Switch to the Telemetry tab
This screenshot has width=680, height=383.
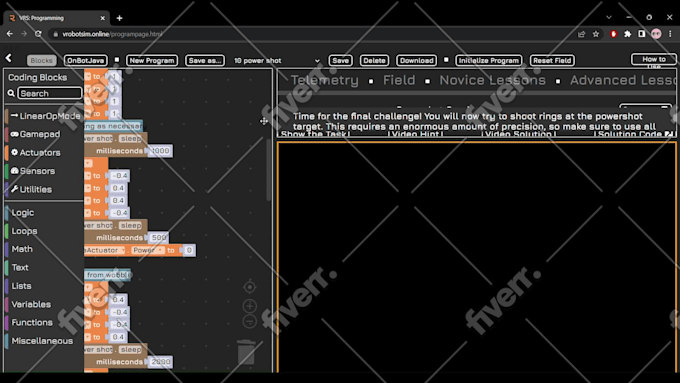324,80
